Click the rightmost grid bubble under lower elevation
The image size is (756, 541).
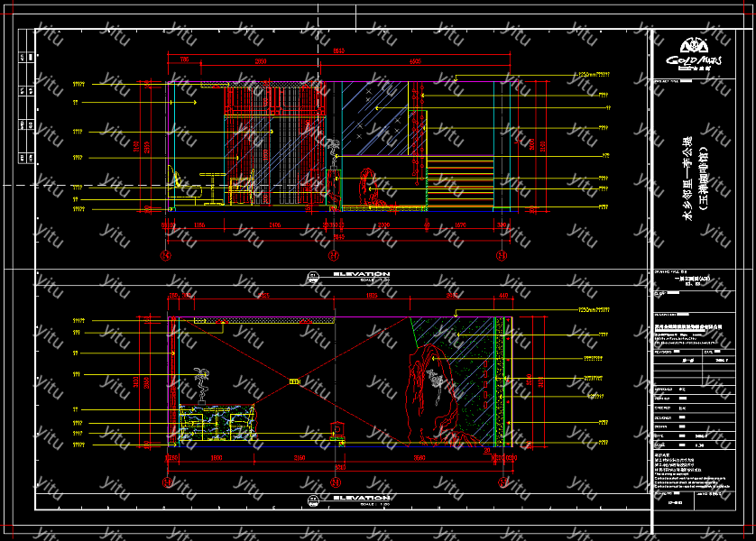(x=502, y=483)
